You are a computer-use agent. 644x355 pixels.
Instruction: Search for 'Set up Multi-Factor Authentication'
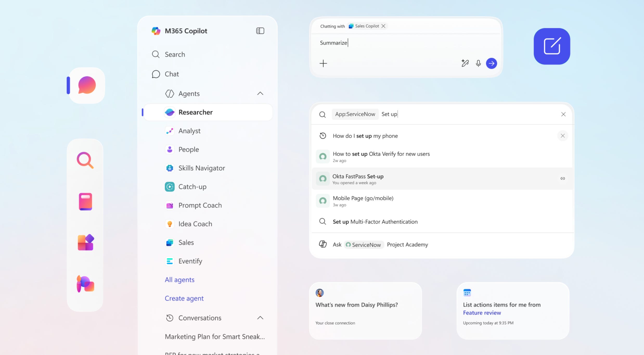coord(442,222)
